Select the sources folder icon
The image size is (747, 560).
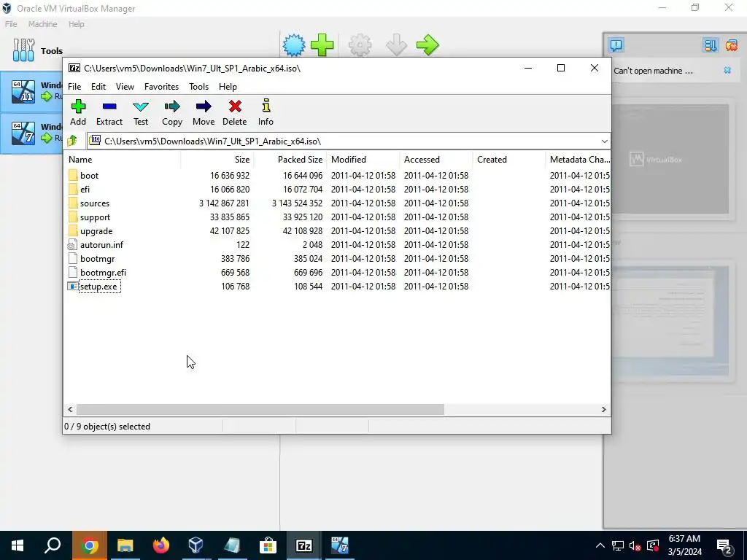pos(72,203)
